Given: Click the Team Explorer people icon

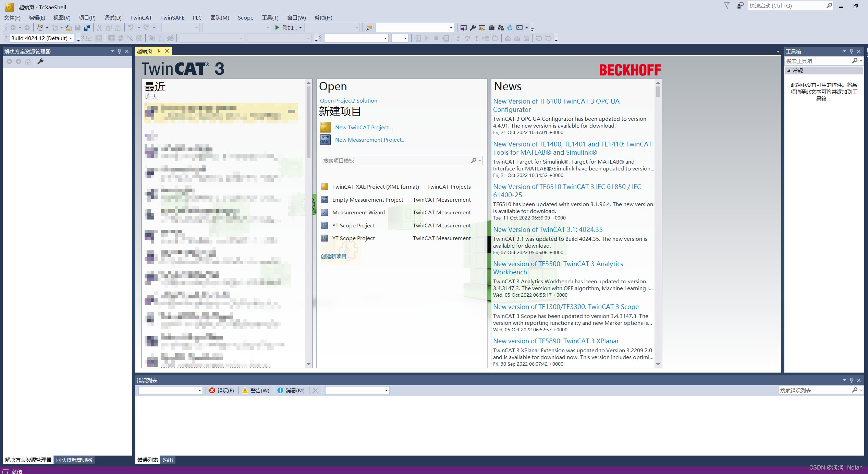Looking at the screenshot, I should tap(501, 28).
